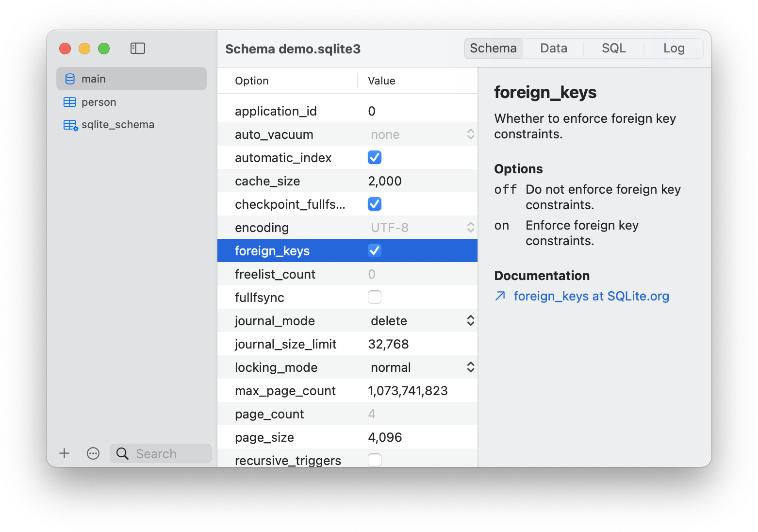Viewport: 758px width, 532px height.
Task: Click the cache_size value 2,000
Action: tap(385, 181)
